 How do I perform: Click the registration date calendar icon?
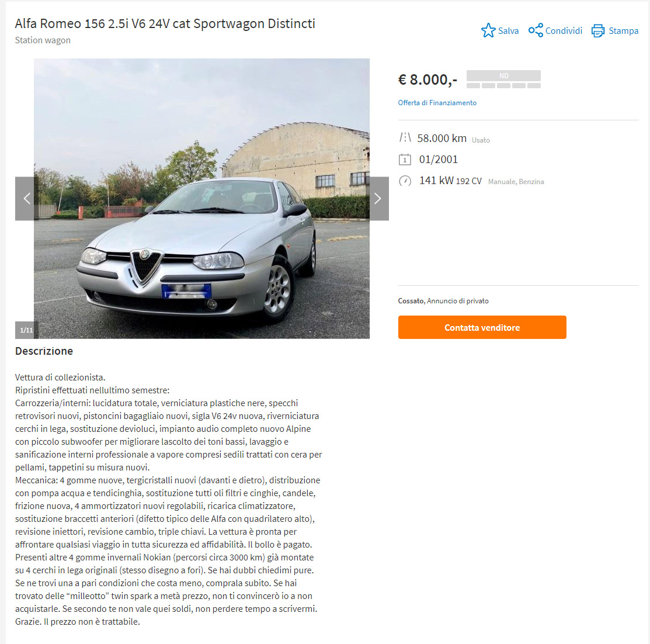click(405, 159)
